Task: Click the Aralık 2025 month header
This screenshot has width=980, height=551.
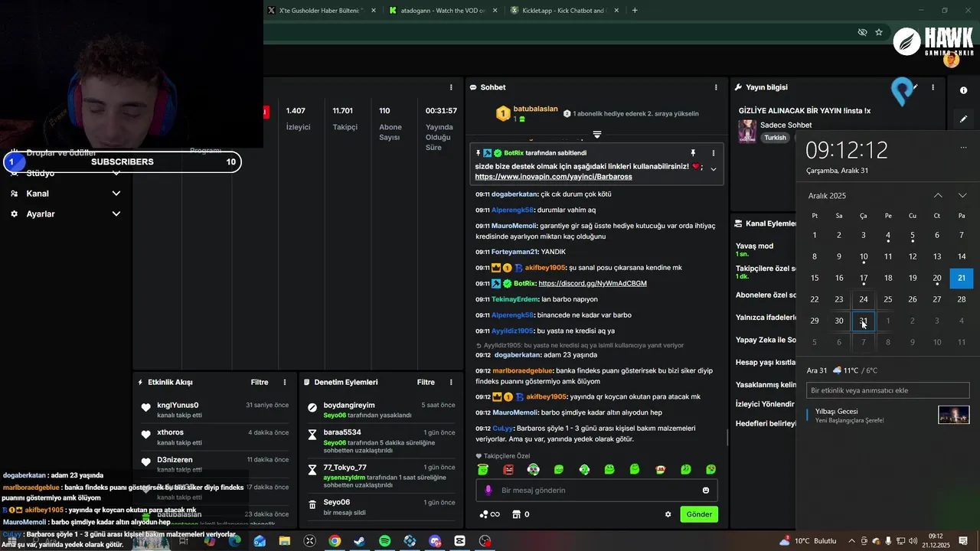Action: [x=827, y=196]
